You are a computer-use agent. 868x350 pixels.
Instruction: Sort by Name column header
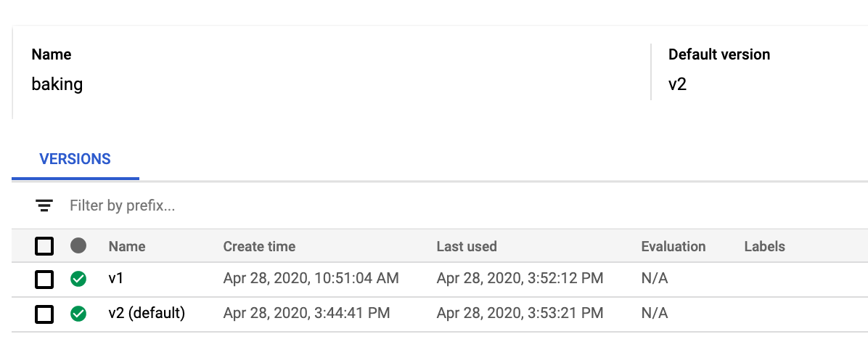click(x=127, y=246)
